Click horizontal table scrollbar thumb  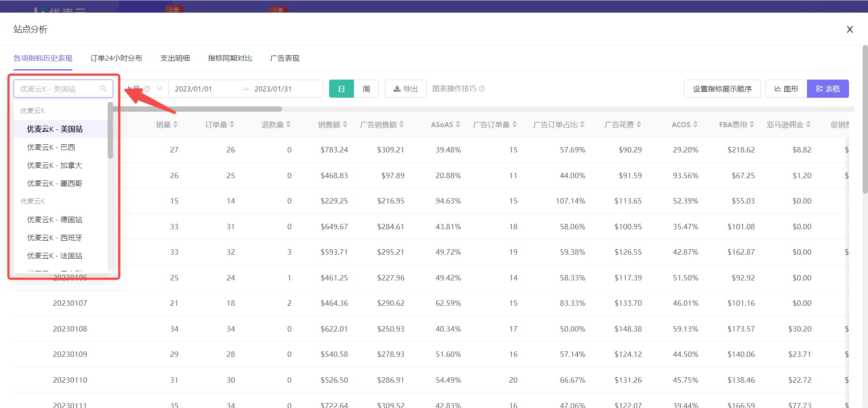click(197, 109)
